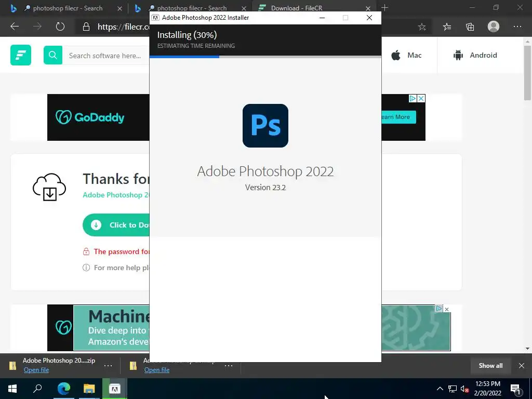Click the Adobe installer taskbar icon
The width and height of the screenshot is (532, 399).
[115, 389]
